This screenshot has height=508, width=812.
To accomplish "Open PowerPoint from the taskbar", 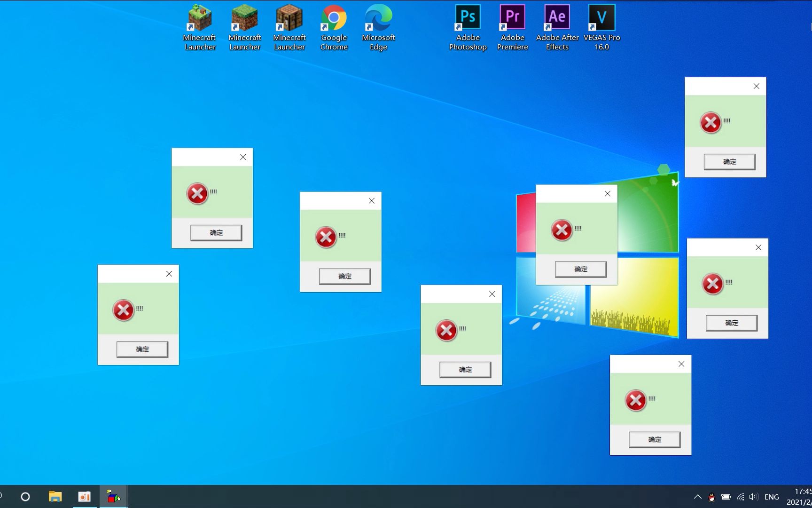I will (84, 496).
